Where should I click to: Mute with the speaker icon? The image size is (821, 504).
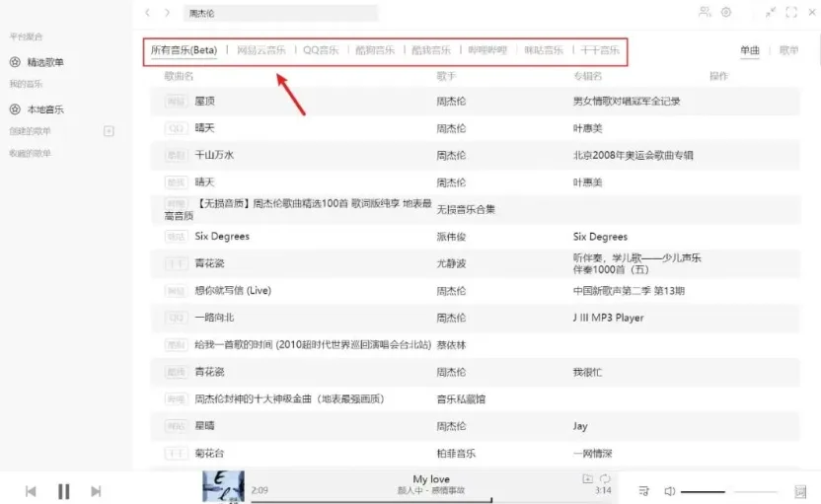coord(670,491)
